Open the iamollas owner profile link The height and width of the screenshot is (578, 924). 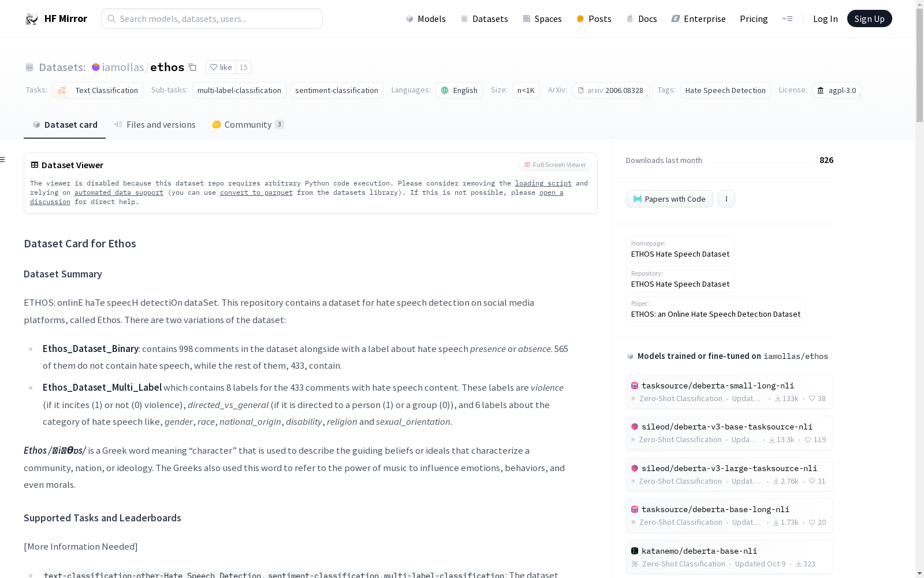click(x=123, y=68)
